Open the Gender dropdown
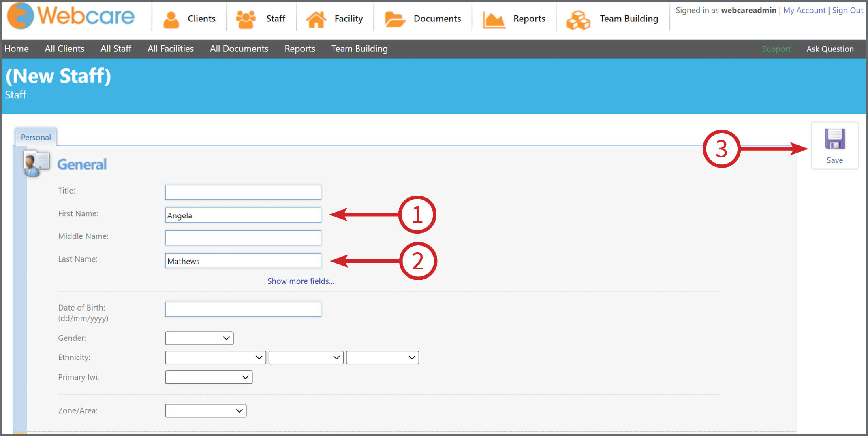868x436 pixels. pos(199,338)
